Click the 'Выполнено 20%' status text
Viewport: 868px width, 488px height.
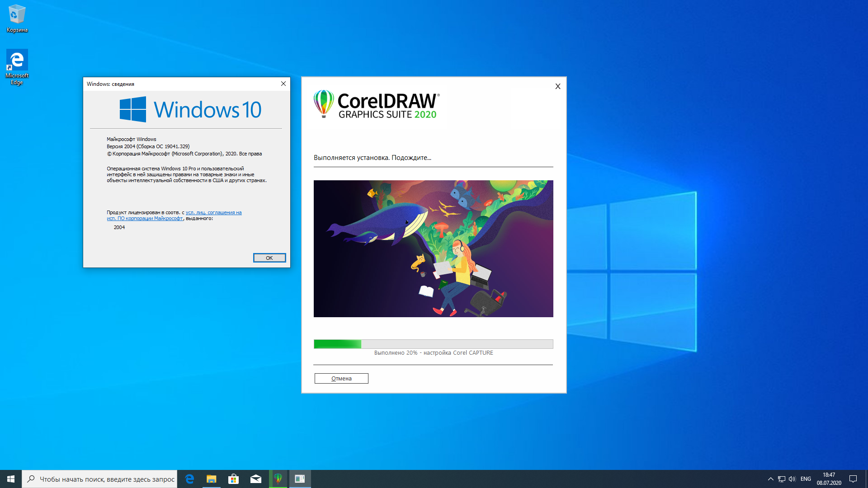point(434,353)
